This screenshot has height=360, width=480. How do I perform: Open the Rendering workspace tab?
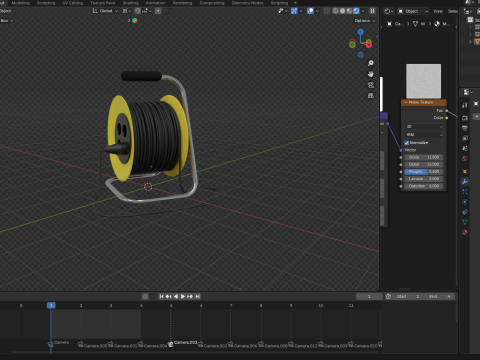pyautogui.click(x=182, y=3)
